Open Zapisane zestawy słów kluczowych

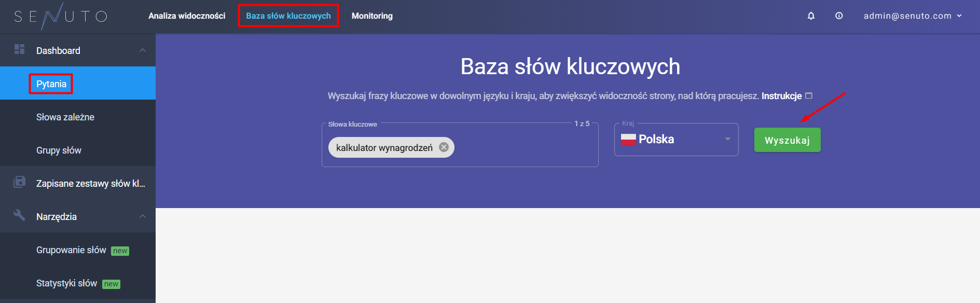pos(78,183)
